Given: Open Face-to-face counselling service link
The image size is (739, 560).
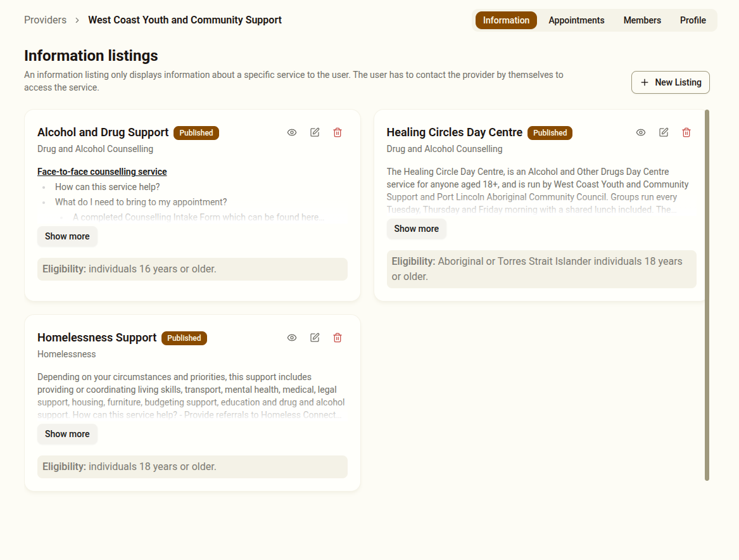Looking at the screenshot, I should (x=102, y=172).
